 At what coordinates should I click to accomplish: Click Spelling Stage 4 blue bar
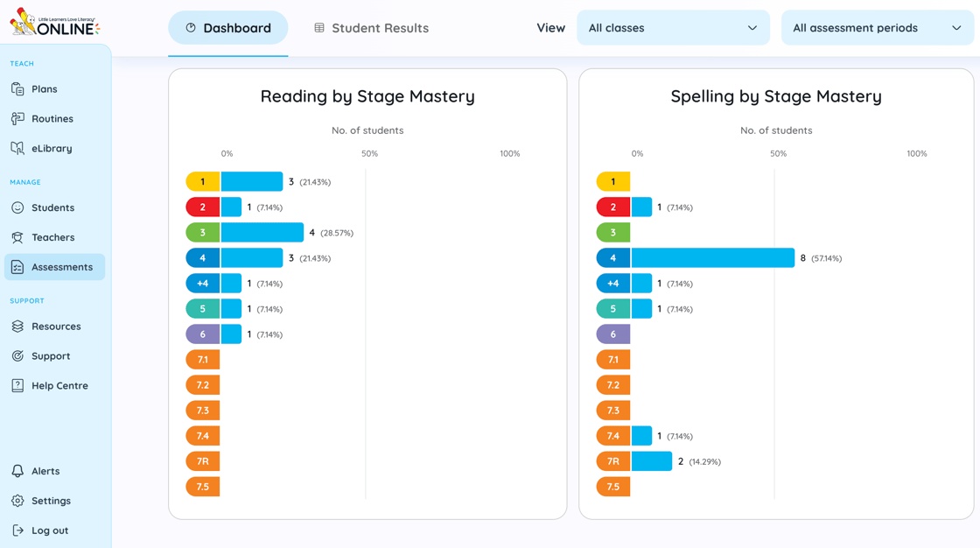coord(712,258)
